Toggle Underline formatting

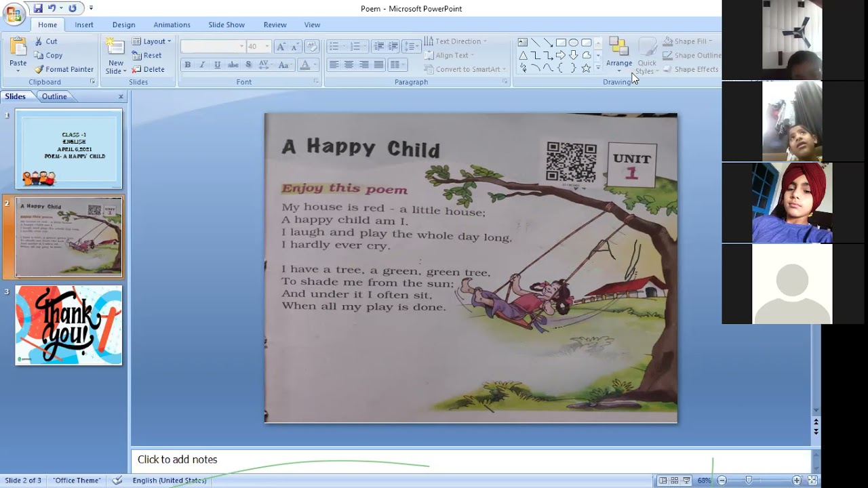coord(217,65)
